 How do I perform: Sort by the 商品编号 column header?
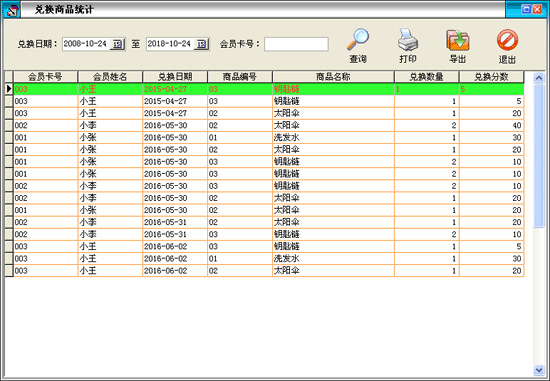(x=240, y=76)
